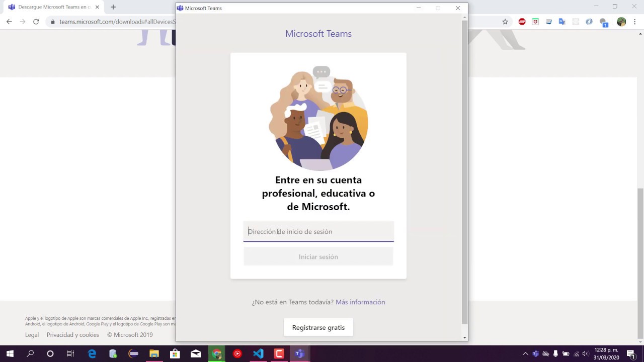The height and width of the screenshot is (362, 644).
Task: Open the Chrome profile avatar
Action: coord(621,22)
